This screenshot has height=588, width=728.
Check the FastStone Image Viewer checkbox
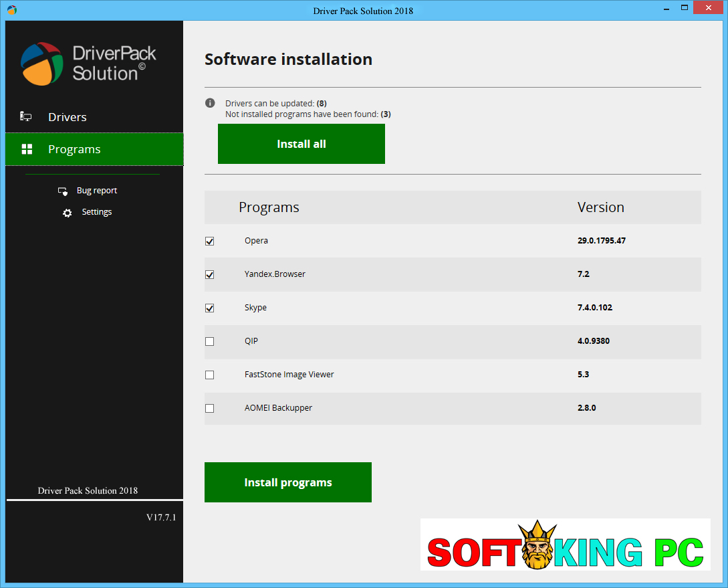[x=210, y=375]
